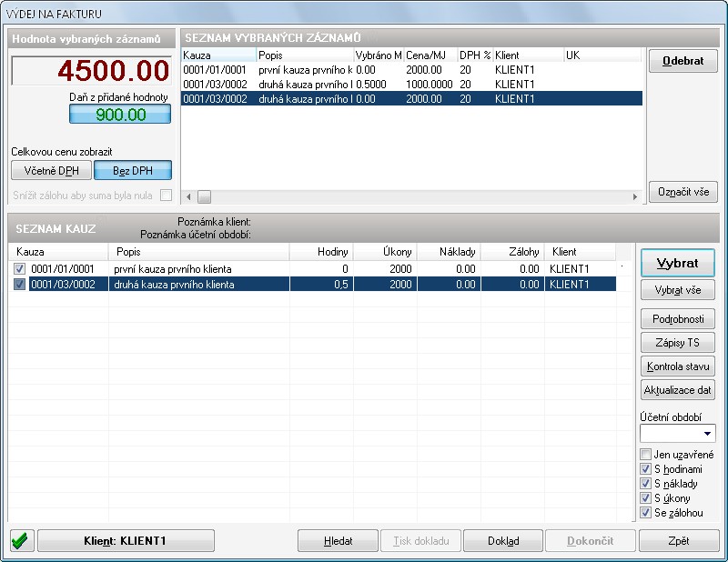The image size is (728, 562).
Task: Click the UK column header
Action: click(602, 55)
